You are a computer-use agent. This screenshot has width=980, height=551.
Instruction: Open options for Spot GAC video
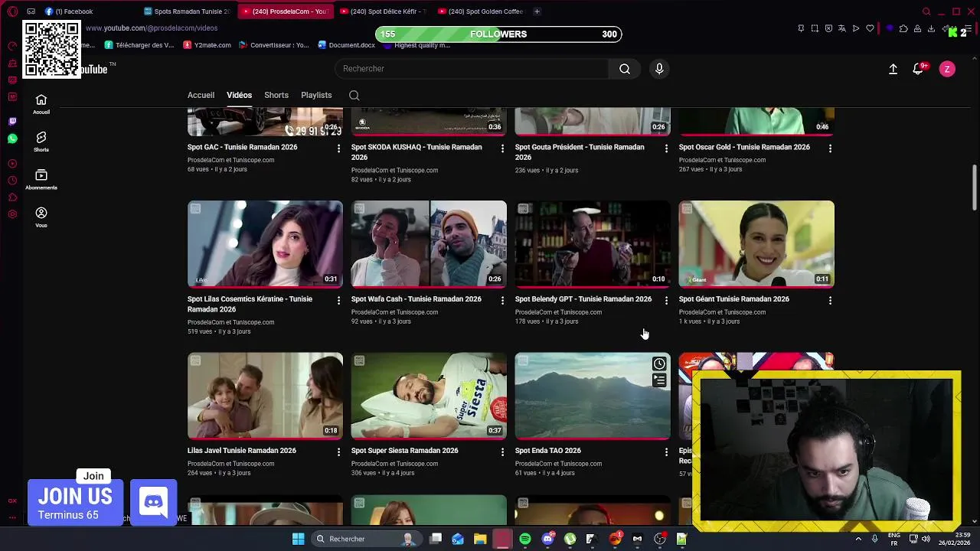click(338, 148)
